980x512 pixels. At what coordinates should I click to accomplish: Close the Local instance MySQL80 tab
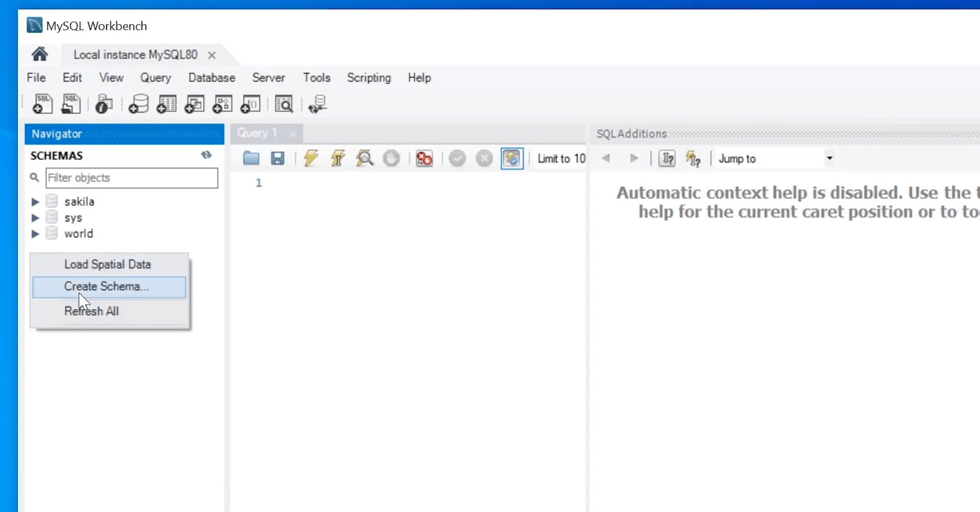212,55
